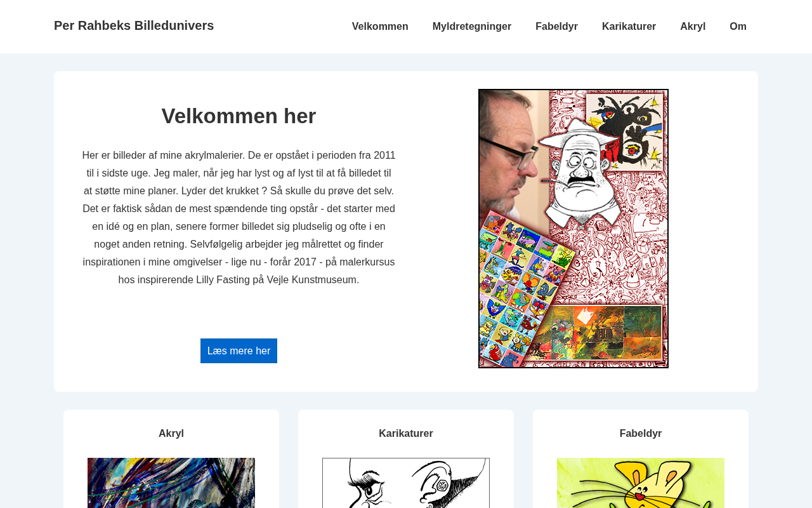Go to the Velkommen menu item
Image resolution: width=812 pixels, height=508 pixels.
[x=380, y=27]
